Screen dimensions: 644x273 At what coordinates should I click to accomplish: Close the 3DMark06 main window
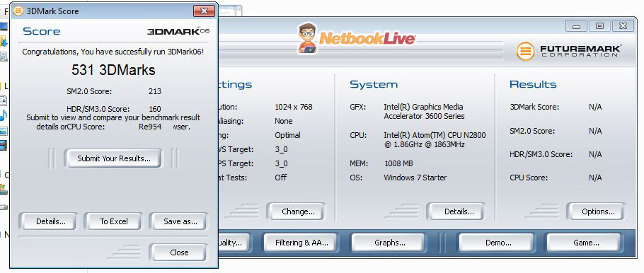click(x=623, y=26)
